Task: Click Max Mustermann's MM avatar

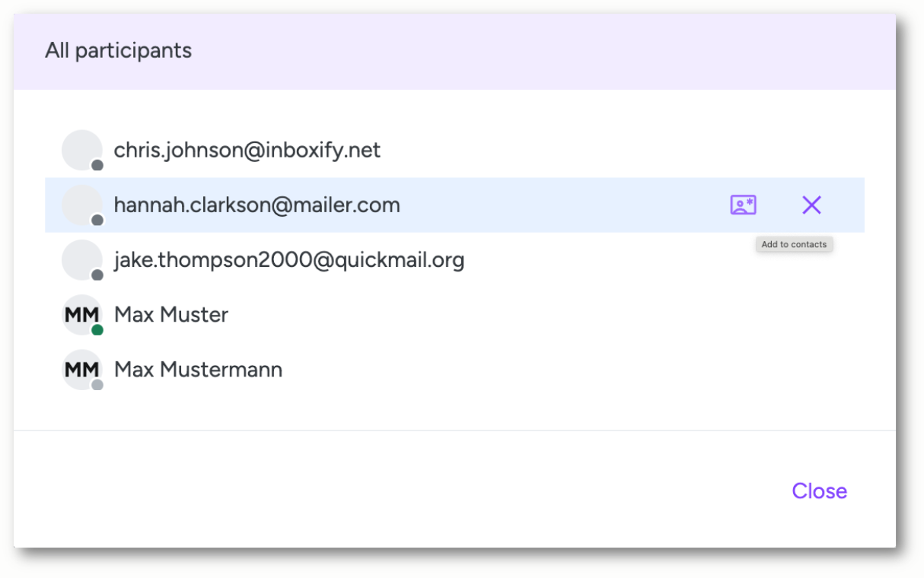Action: pyautogui.click(x=81, y=369)
